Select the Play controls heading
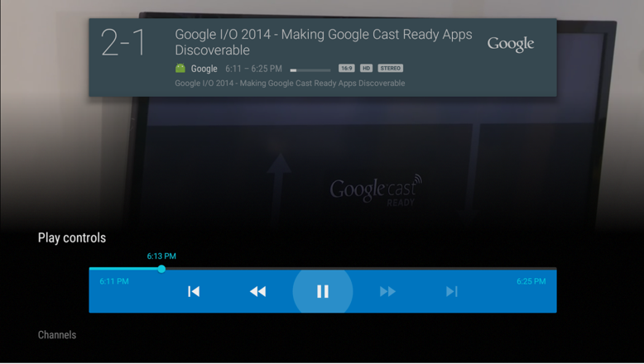The width and height of the screenshot is (644, 364). tap(72, 238)
